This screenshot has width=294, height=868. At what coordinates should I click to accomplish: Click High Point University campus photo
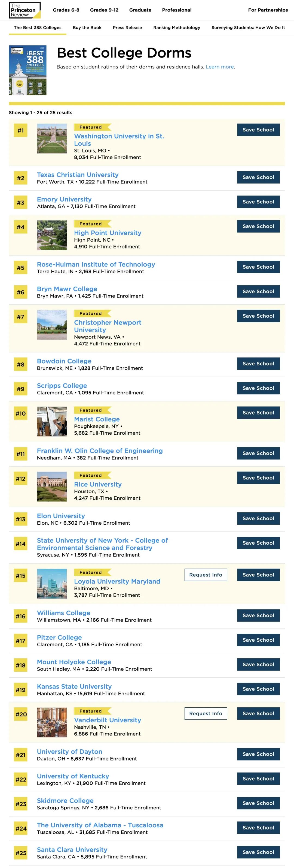[52, 235]
